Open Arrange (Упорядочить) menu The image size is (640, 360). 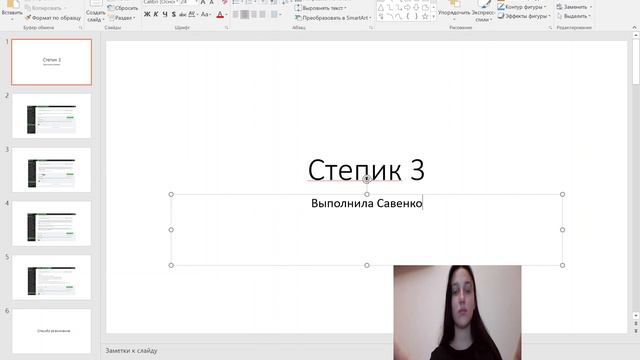(x=453, y=11)
